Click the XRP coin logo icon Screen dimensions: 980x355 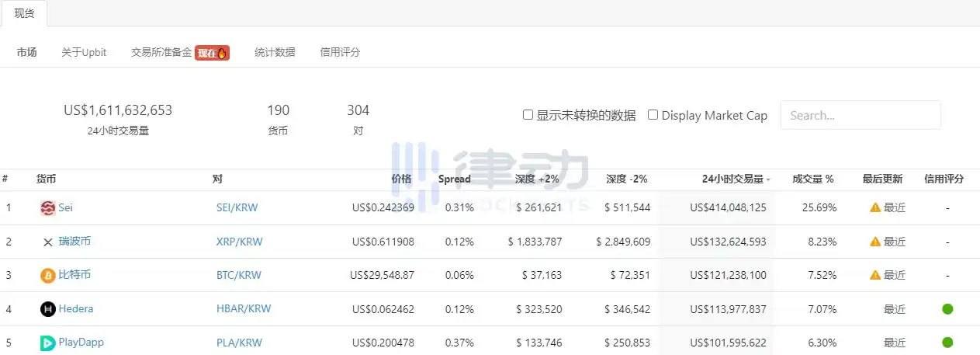[x=48, y=242]
